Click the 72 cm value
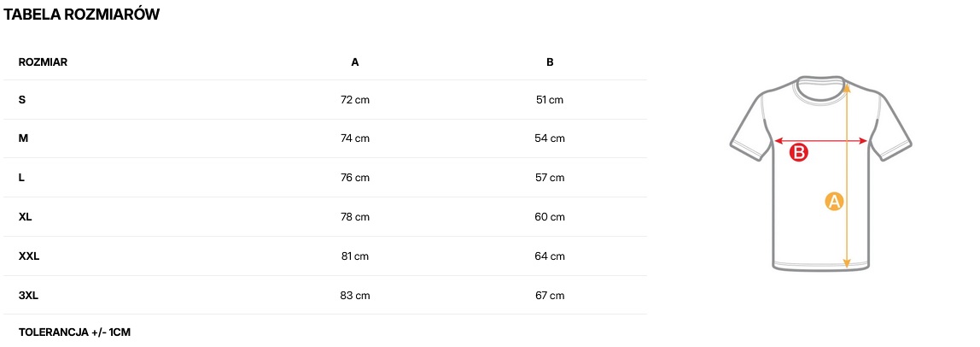 pyautogui.click(x=355, y=100)
